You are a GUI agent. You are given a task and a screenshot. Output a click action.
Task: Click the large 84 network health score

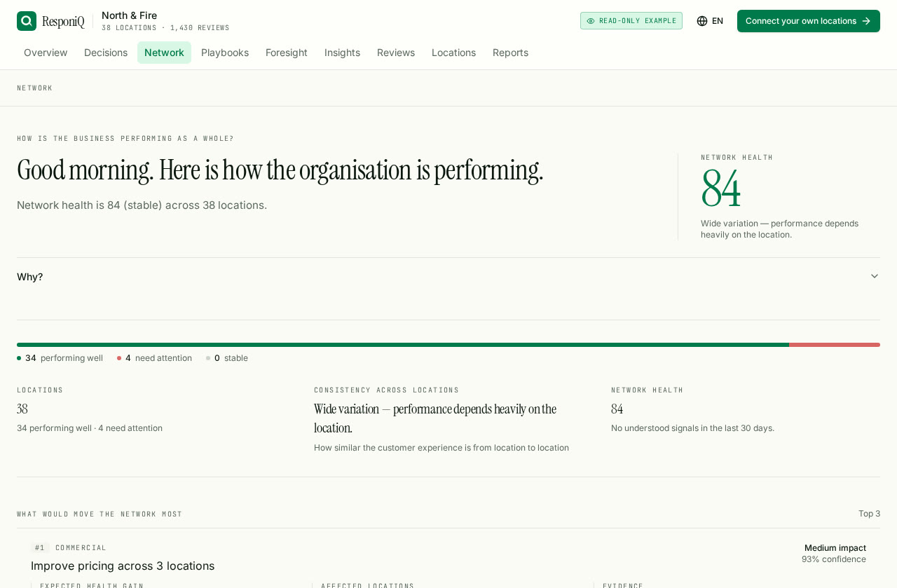pos(721,189)
